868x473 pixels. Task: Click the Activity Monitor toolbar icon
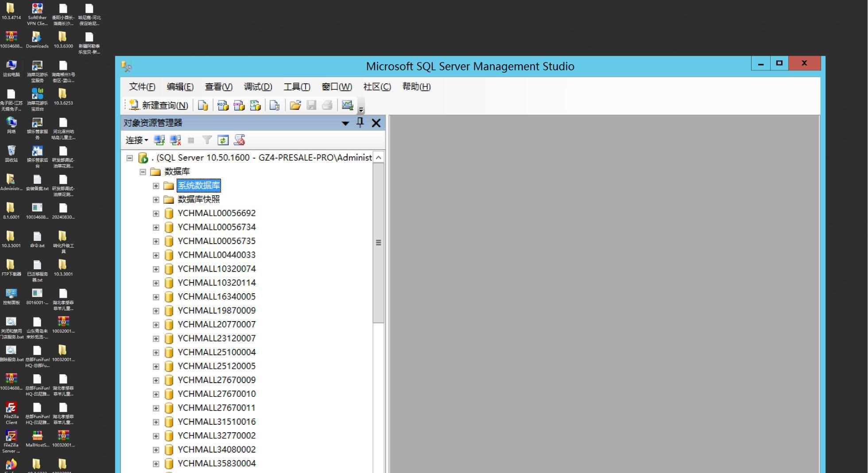(x=347, y=105)
